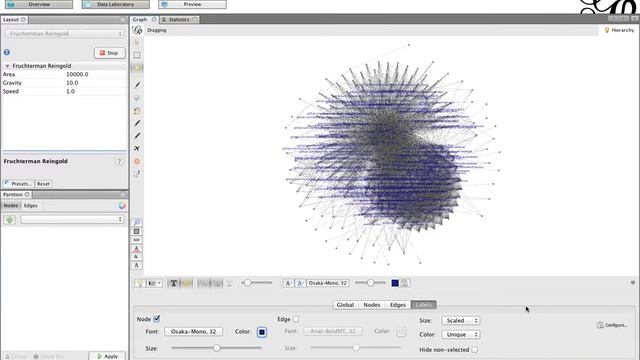Click the magnifier Center on Graph icon
This screenshot has height=360, width=640.
click(137, 222)
